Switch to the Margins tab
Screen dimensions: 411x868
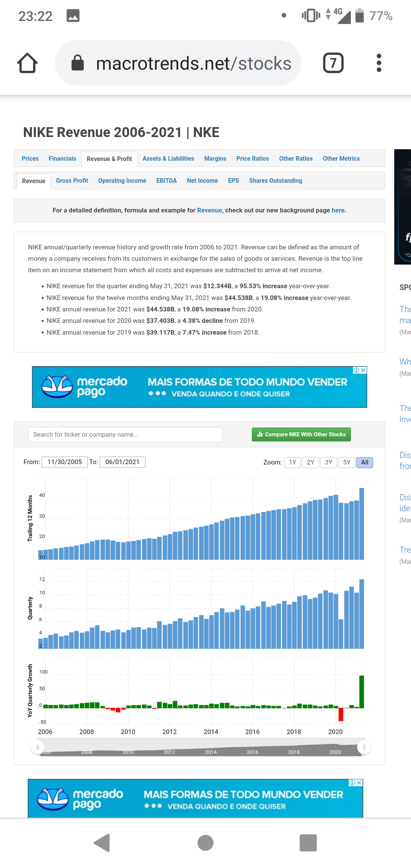215,158
